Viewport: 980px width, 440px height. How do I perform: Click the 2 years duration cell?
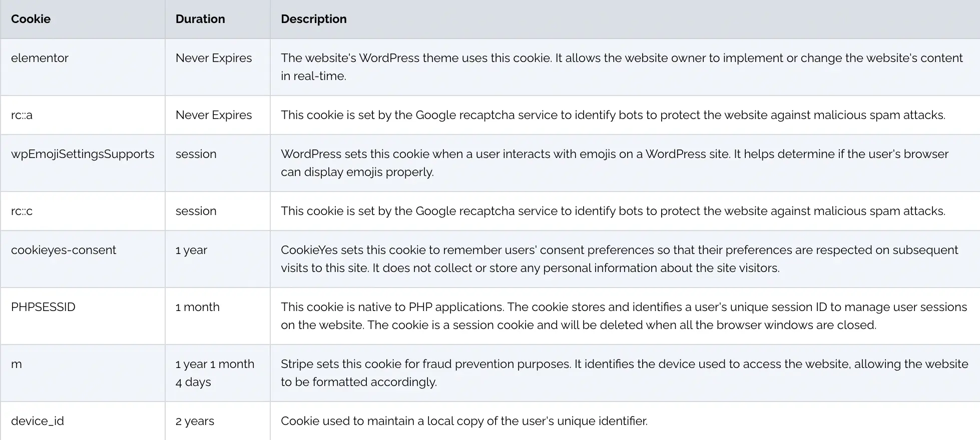(x=195, y=421)
